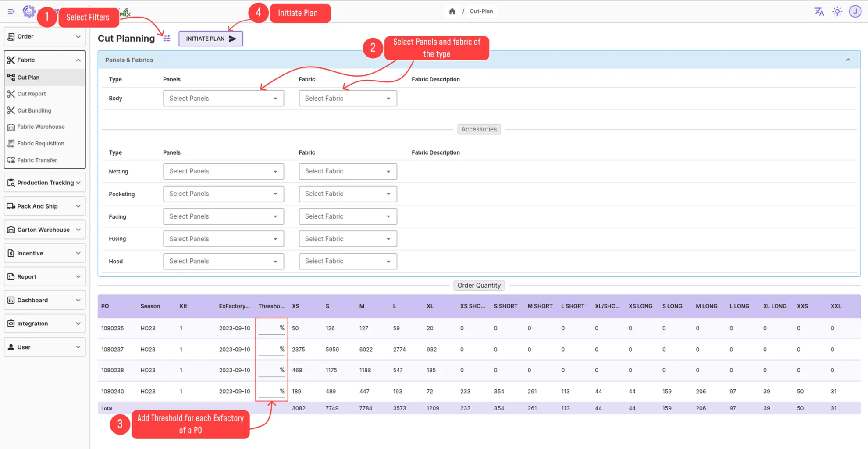Collapse the Panels & Fabrics section
This screenshot has height=449, width=868.
tap(848, 60)
